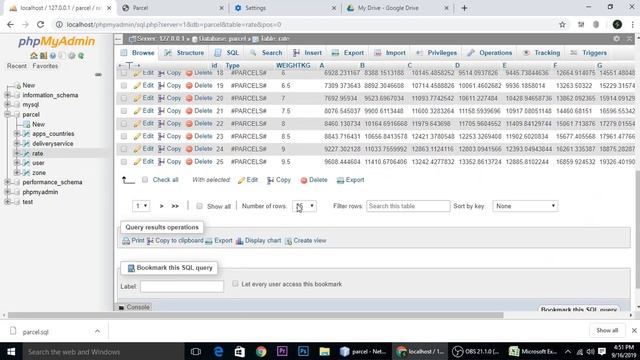Expand performance_schema database node

7,182
